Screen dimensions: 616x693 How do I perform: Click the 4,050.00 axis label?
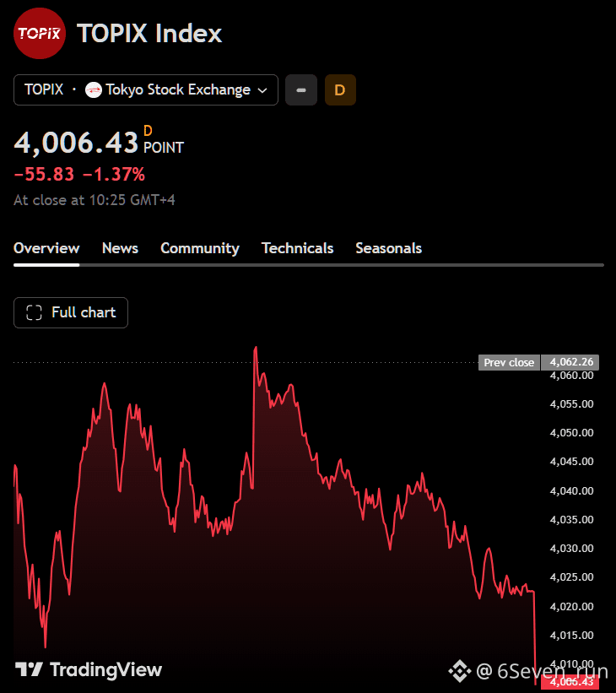pos(571,433)
